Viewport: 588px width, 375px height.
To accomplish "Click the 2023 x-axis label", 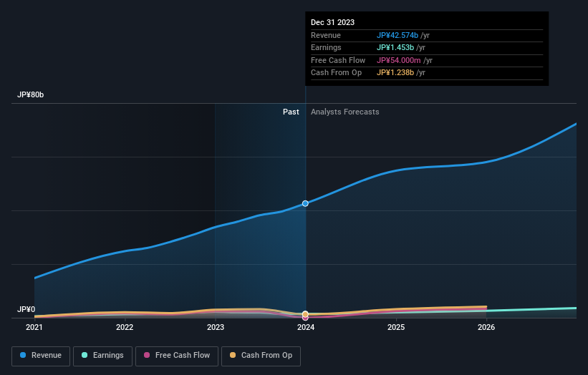I will tap(216, 327).
